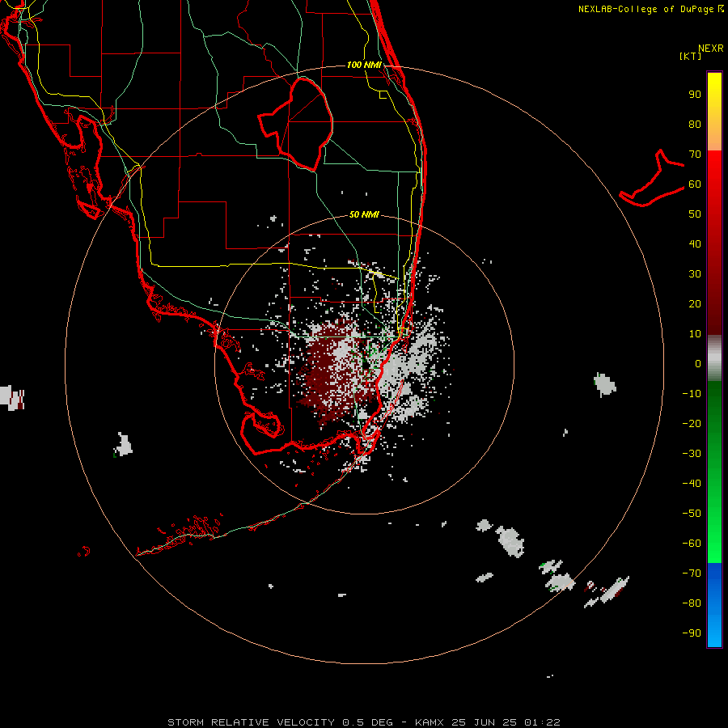728x728 pixels.
Task: Click the positive 10 scale value
Action: click(x=695, y=334)
